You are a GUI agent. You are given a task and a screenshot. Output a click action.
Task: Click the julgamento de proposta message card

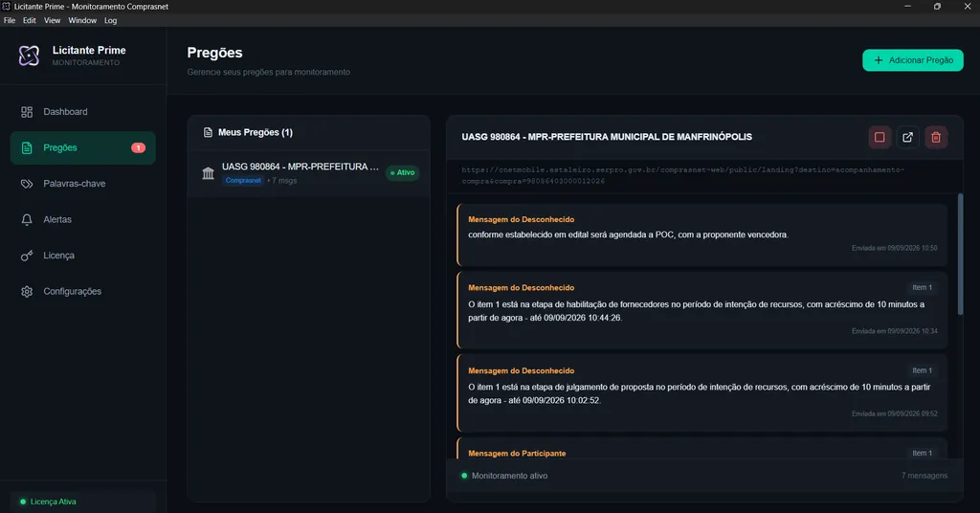coord(702,393)
